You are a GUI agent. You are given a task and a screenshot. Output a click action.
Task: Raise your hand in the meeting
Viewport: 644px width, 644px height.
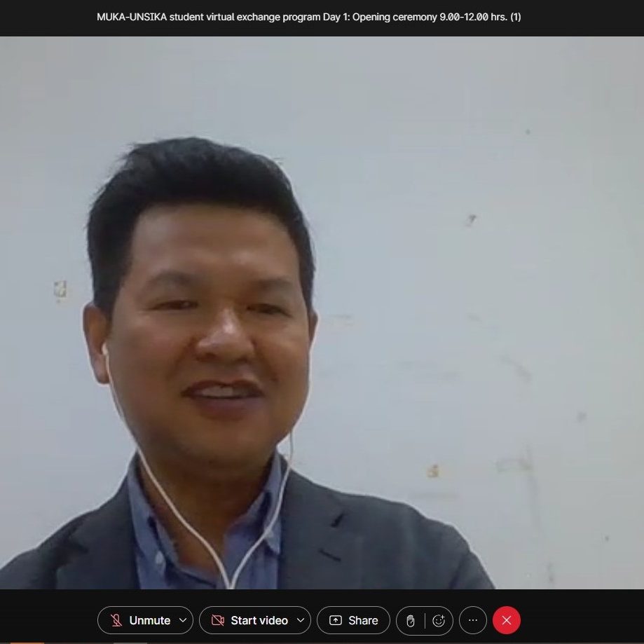point(411,620)
